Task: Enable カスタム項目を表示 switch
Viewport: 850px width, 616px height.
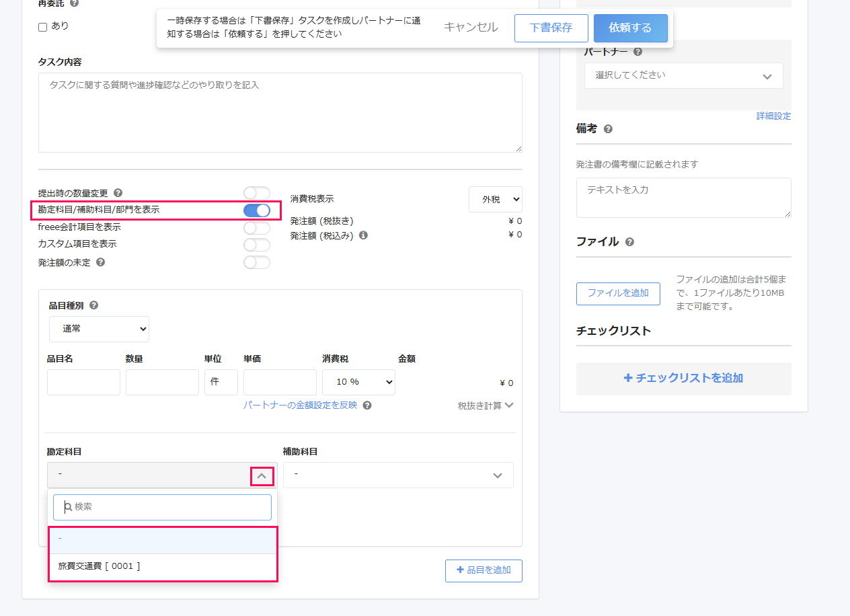Action: [257, 245]
